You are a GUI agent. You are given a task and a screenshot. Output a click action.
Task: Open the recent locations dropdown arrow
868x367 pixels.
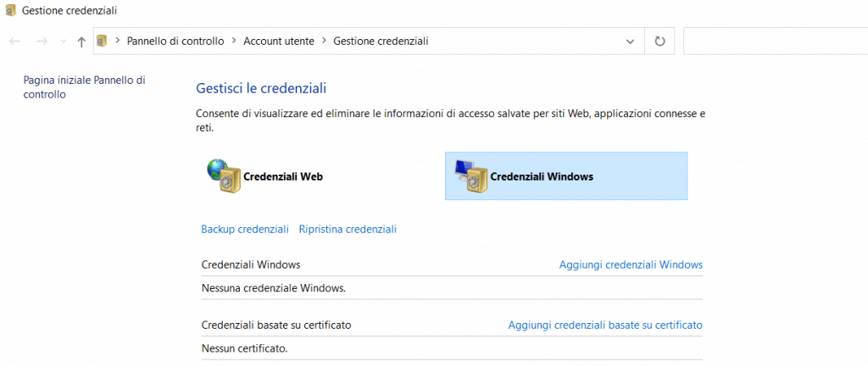[x=62, y=42]
